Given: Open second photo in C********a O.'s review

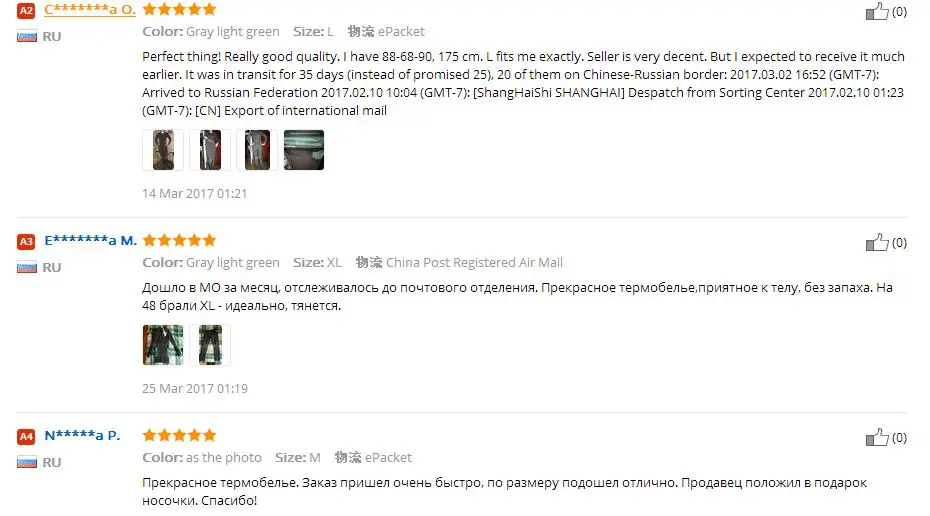Looking at the screenshot, I should click(x=210, y=150).
